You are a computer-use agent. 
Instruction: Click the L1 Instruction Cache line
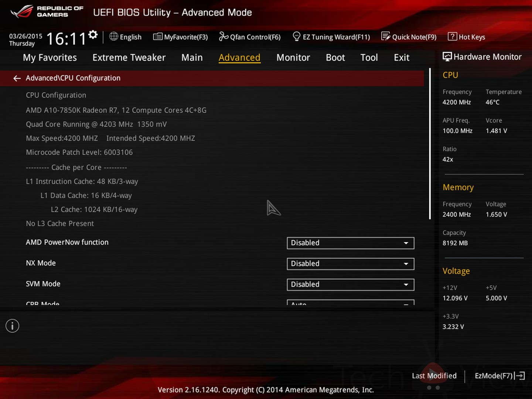tap(82, 181)
